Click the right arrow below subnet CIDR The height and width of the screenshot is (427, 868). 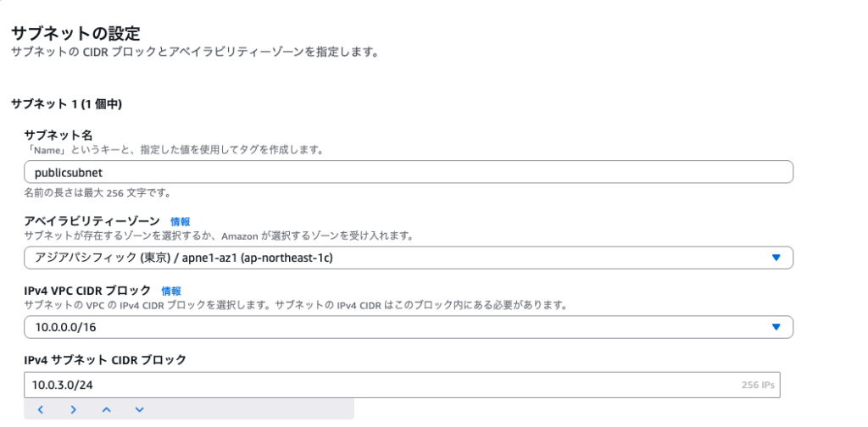(74, 410)
